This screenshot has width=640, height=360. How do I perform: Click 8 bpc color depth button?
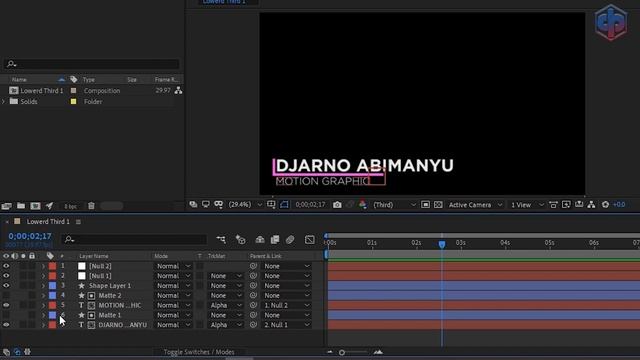pos(70,207)
